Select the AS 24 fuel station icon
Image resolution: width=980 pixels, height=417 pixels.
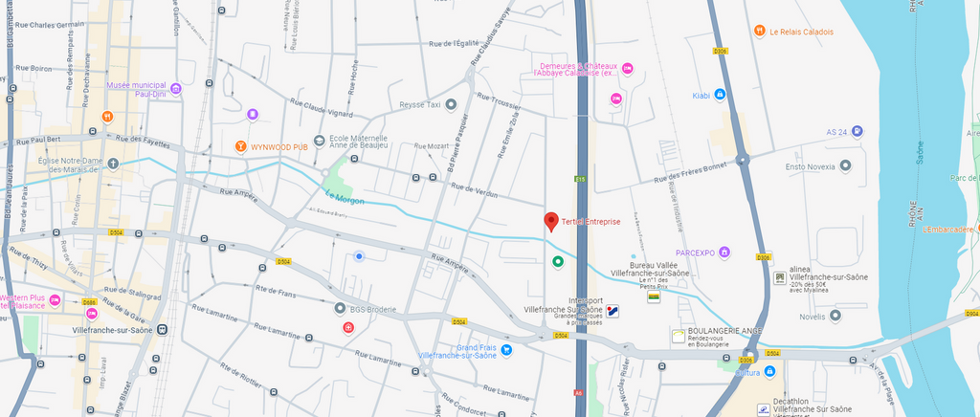[x=857, y=131]
